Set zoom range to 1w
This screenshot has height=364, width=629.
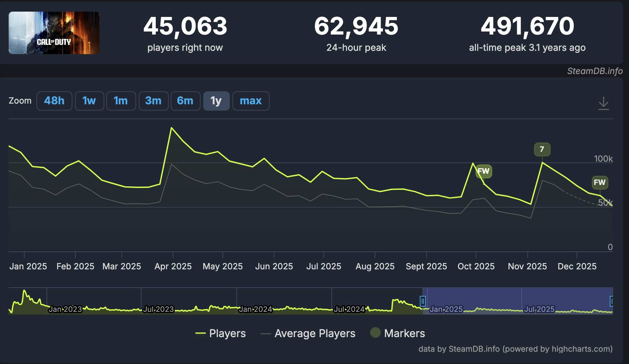(x=89, y=101)
